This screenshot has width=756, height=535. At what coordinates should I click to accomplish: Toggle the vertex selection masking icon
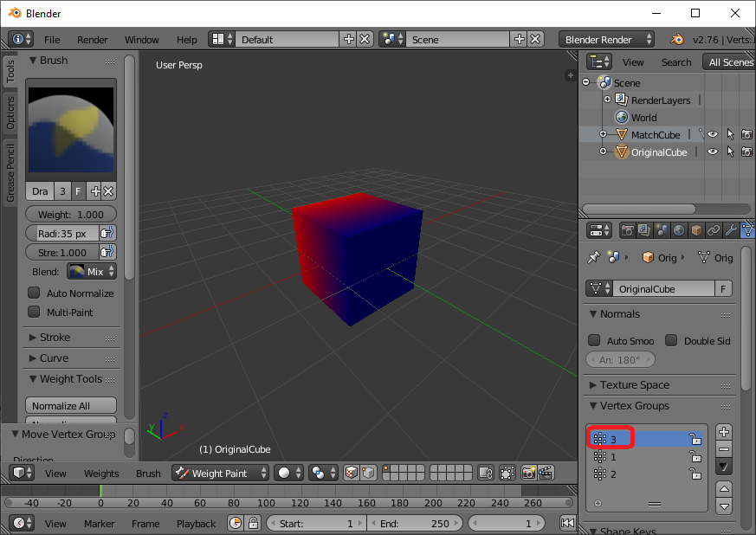pos(368,474)
